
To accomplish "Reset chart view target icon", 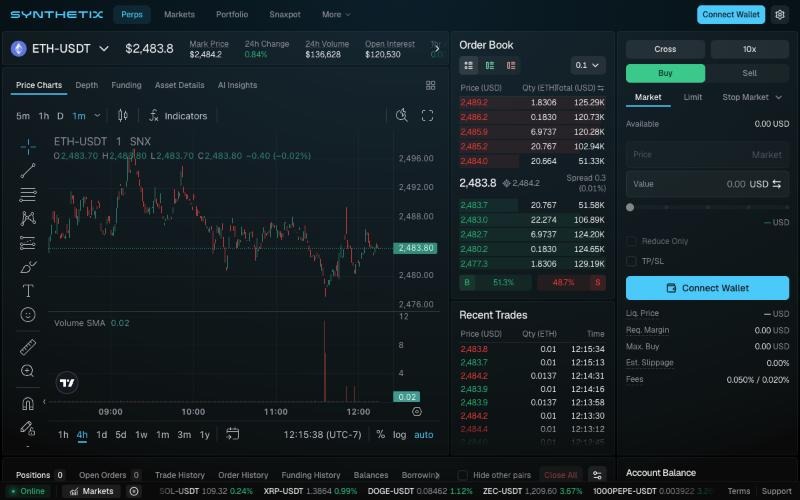I will (417, 412).
